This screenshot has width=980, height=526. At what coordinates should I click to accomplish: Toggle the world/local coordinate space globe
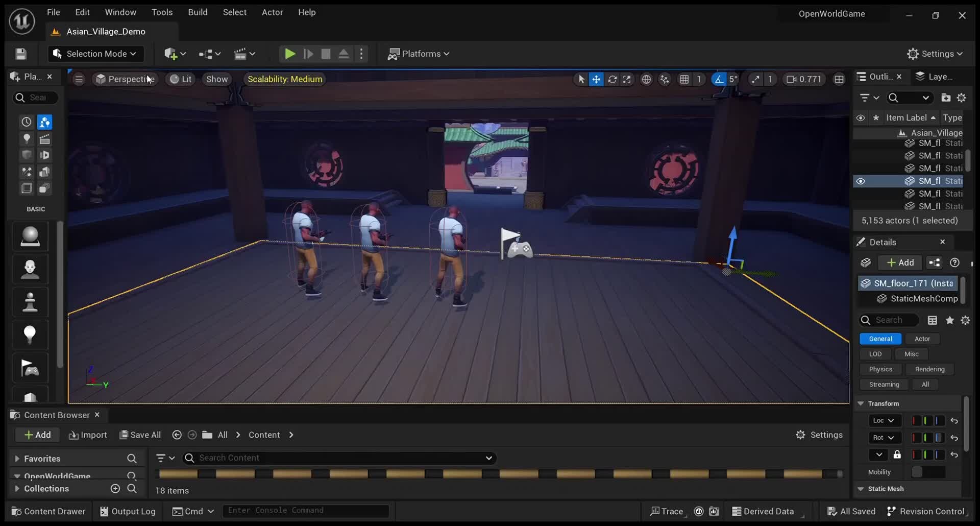tap(646, 79)
